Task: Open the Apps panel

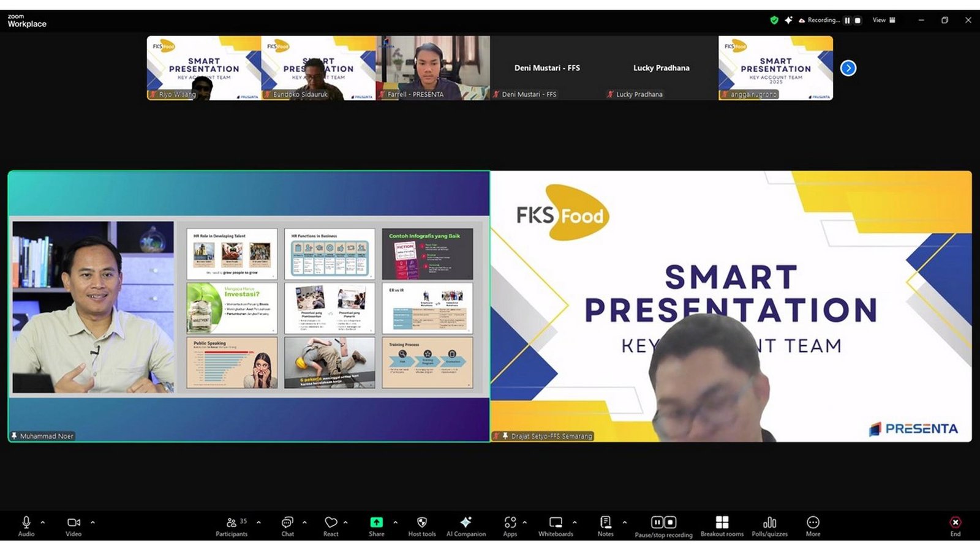Action: pyautogui.click(x=510, y=525)
